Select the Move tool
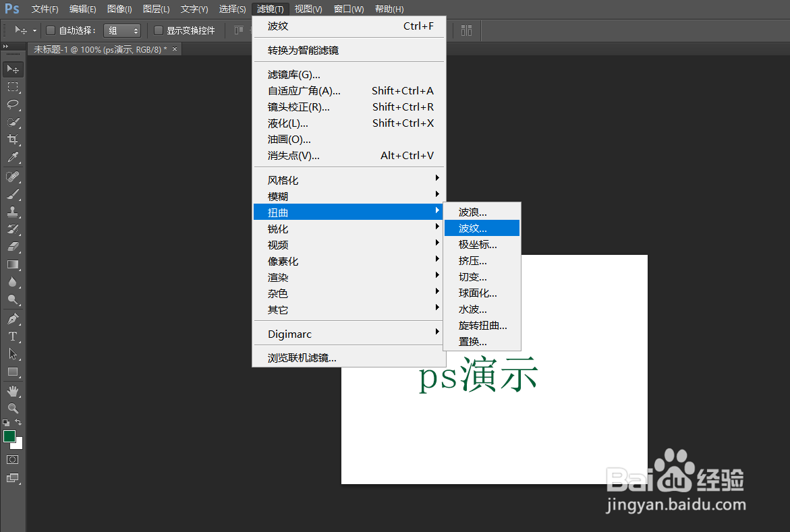 tap(13, 69)
